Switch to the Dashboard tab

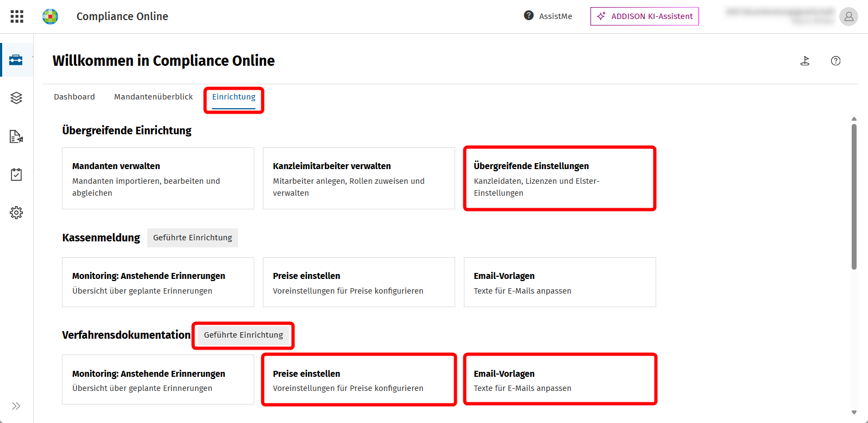(74, 97)
